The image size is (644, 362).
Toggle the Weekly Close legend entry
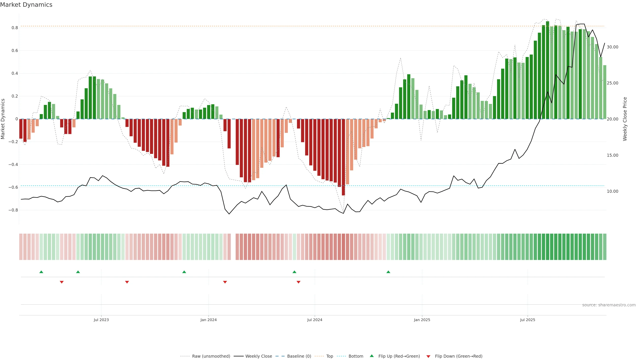pyautogui.click(x=258, y=356)
